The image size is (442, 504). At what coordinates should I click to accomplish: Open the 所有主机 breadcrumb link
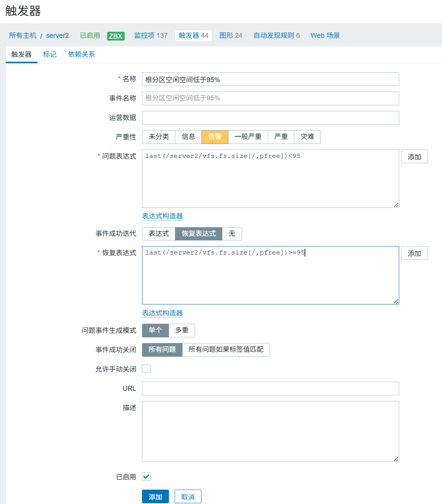(x=23, y=36)
